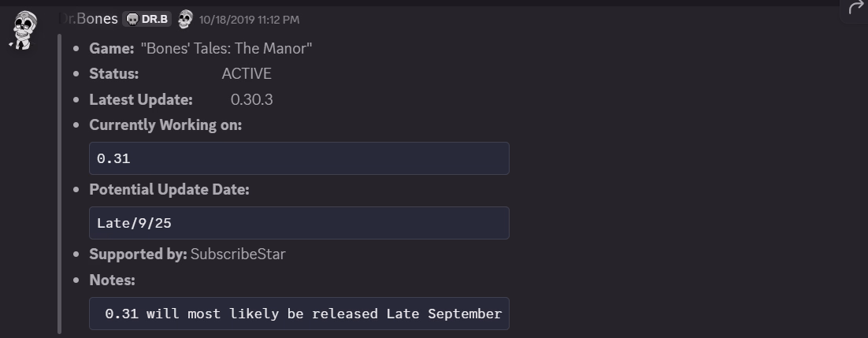
Task: Click the 0.31 code block
Action: (x=299, y=158)
